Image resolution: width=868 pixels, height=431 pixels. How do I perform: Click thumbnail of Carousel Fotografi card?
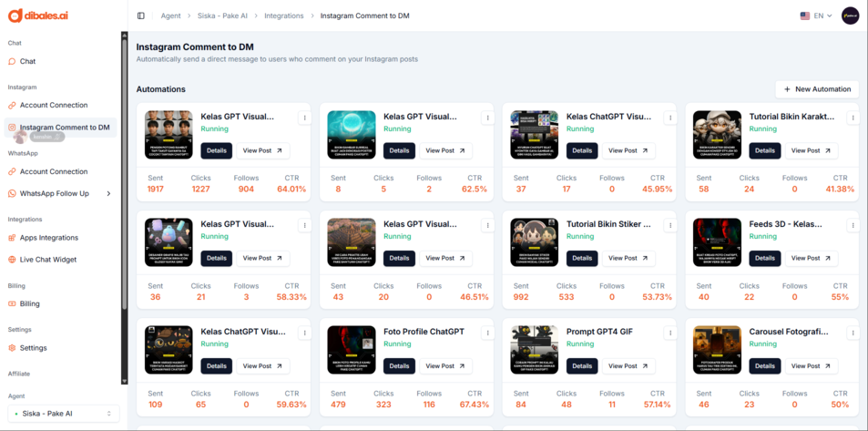[717, 350]
